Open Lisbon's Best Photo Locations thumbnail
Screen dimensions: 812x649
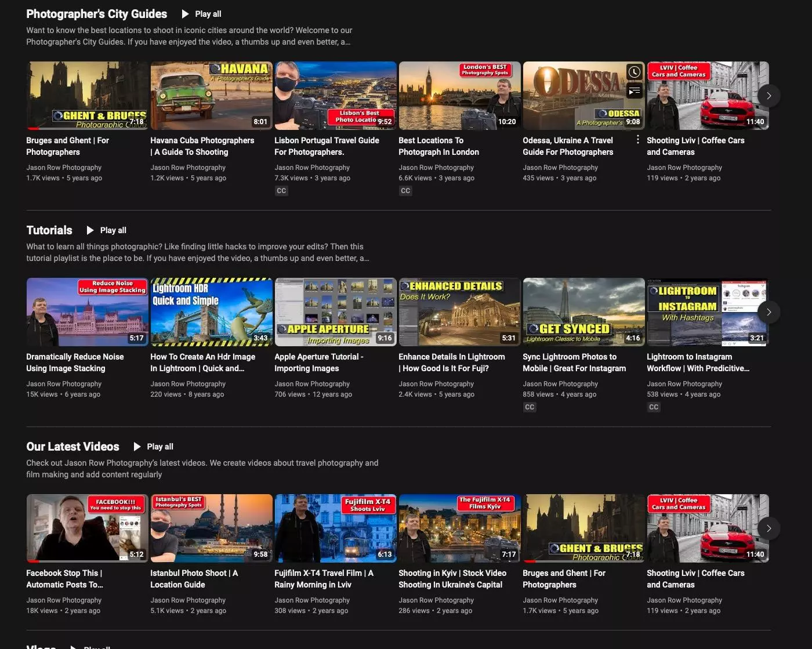335,96
